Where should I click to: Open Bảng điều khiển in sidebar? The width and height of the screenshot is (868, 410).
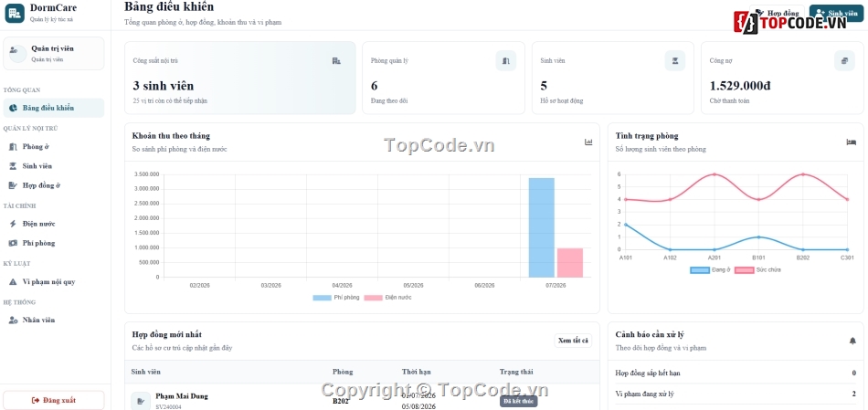pyautogui.click(x=53, y=108)
